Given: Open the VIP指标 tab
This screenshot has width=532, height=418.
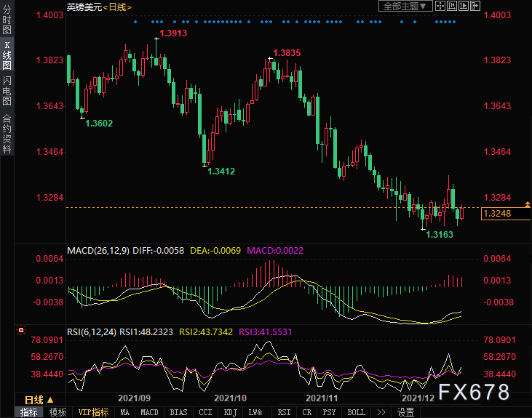Looking at the screenshot, I should click(x=93, y=412).
